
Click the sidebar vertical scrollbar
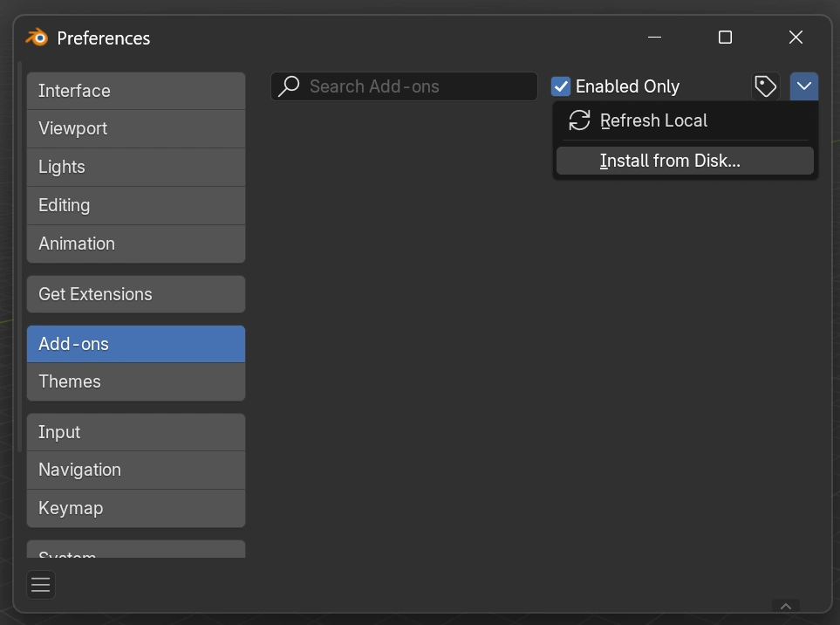click(19, 262)
